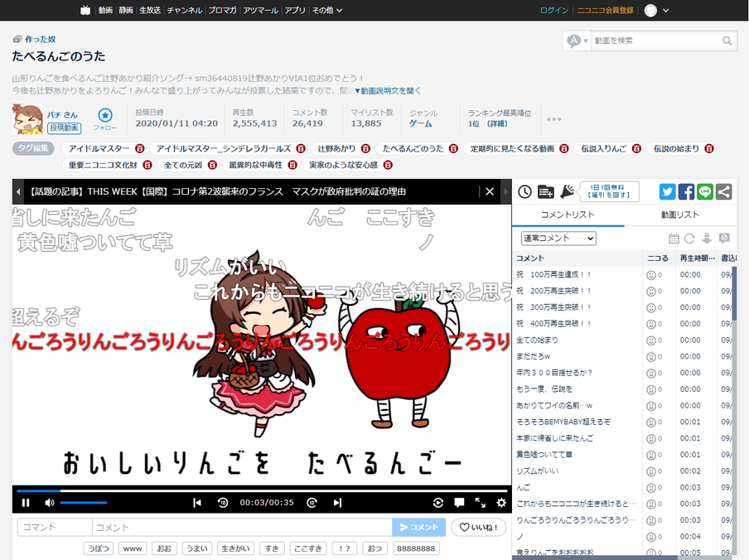This screenshot has height=560, width=749.
Task: Jump back to video start
Action: [x=197, y=502]
